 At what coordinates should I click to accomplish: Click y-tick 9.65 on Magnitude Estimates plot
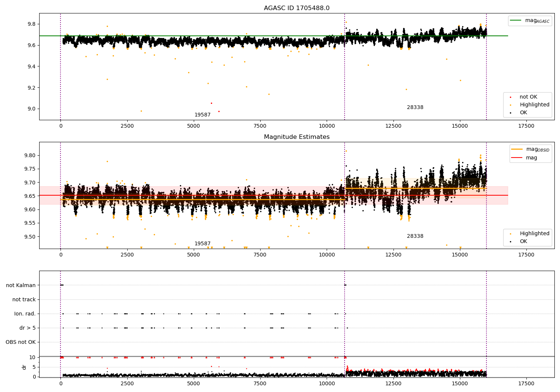tap(30, 196)
